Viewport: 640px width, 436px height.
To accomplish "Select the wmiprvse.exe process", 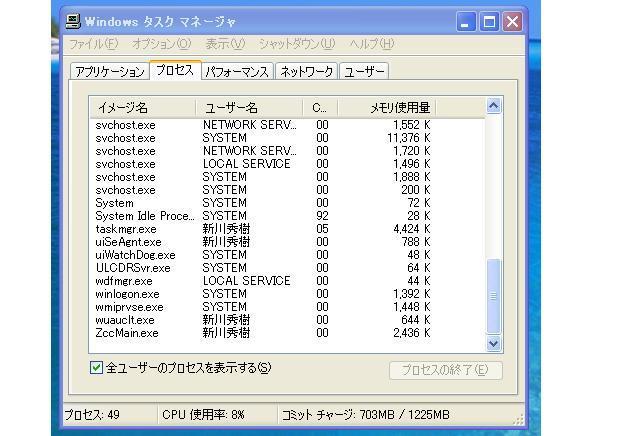I will (x=287, y=307).
